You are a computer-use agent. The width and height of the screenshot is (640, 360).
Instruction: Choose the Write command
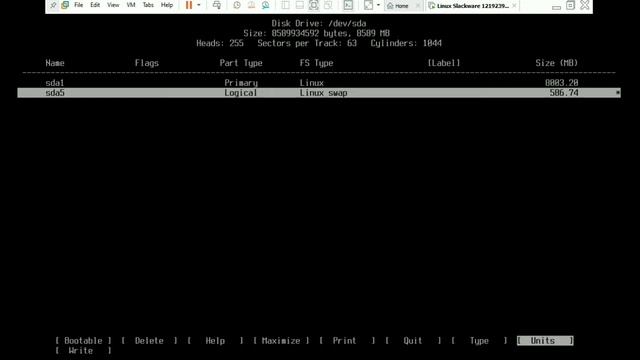pos(83,351)
